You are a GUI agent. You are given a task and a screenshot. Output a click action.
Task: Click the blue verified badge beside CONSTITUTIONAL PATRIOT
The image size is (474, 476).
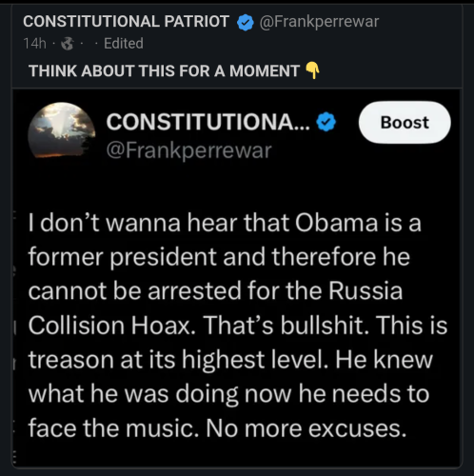pos(245,23)
